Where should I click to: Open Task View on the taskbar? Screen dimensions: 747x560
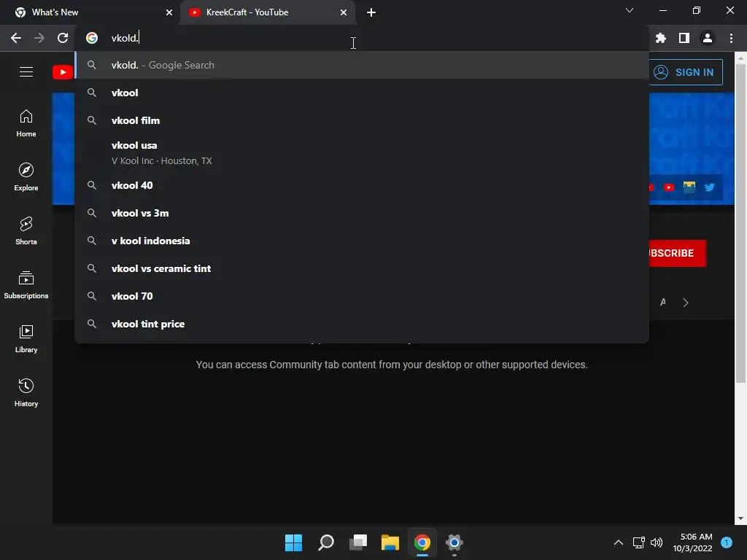coord(358,542)
